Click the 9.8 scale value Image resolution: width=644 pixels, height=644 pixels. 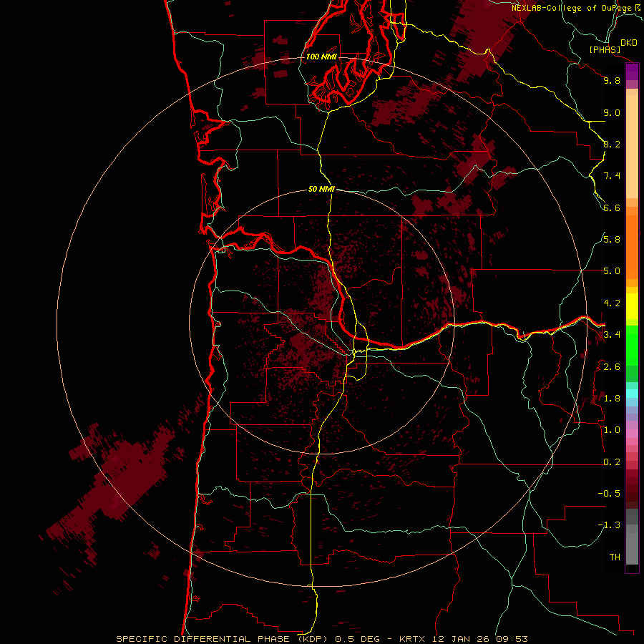click(612, 80)
